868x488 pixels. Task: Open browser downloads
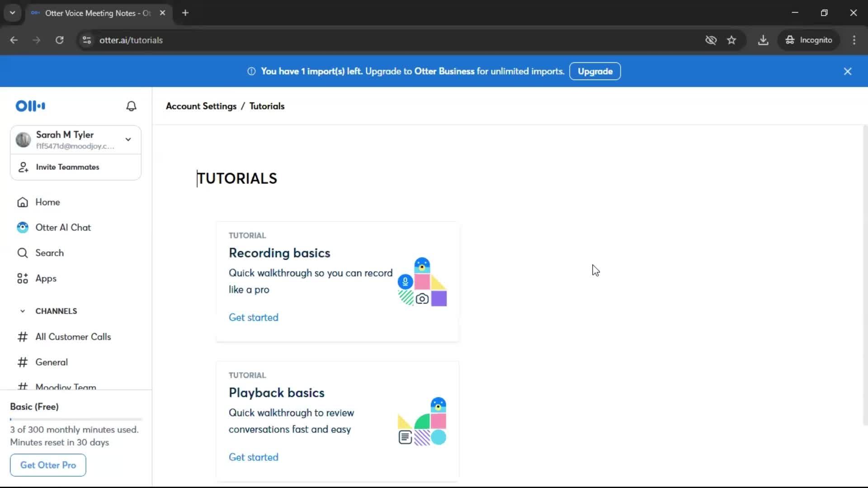tap(763, 40)
